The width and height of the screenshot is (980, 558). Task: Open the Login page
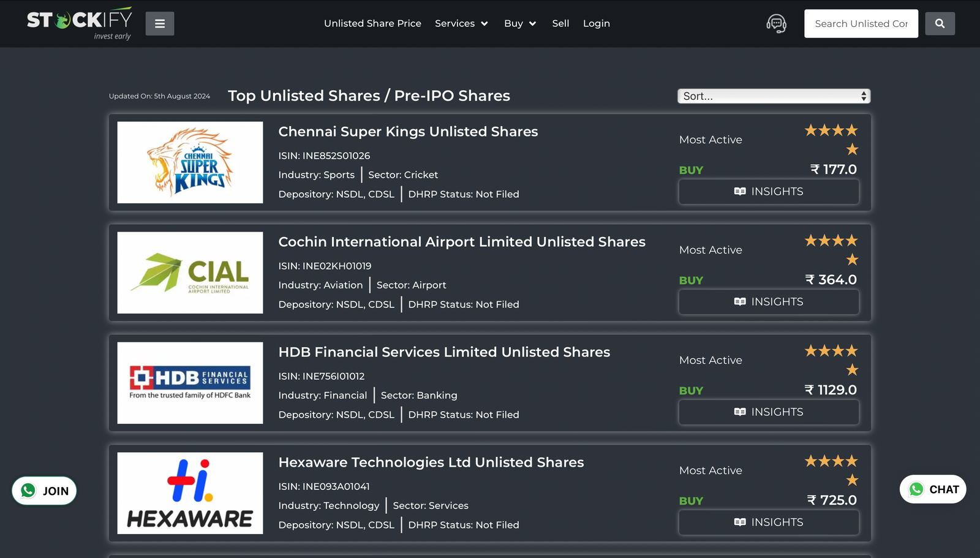597,23
